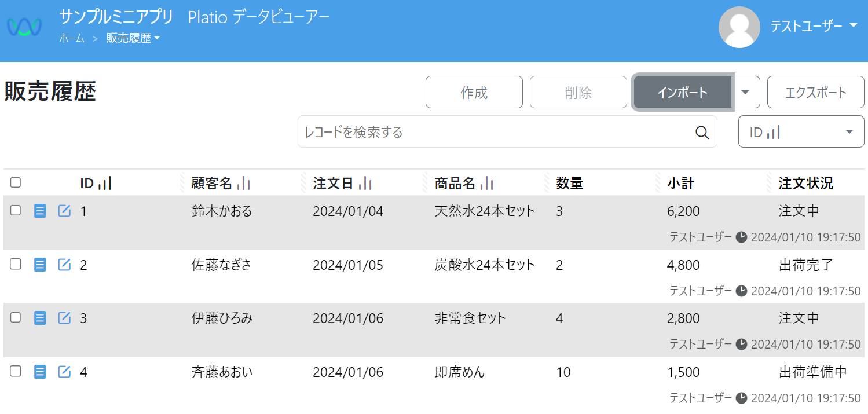Screen dimensions: 868x414
Task: Click customer name 斉藤あおい
Action: (x=222, y=372)
